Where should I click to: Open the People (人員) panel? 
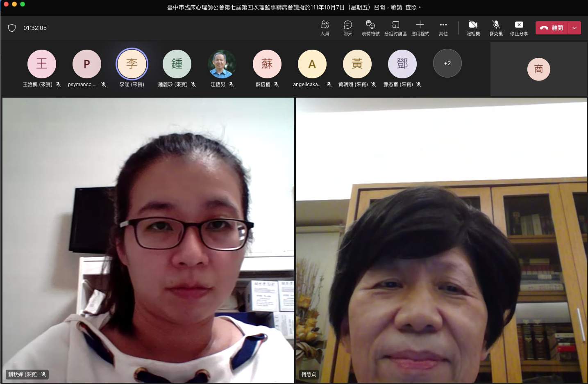coord(325,28)
